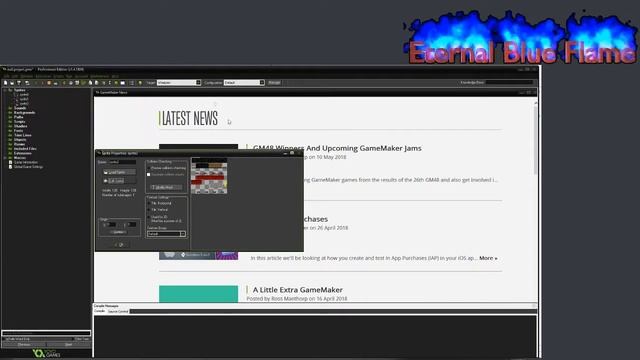Toggle Precise collision checking checkbox
Screen dimensions: 640x360
coord(149,168)
